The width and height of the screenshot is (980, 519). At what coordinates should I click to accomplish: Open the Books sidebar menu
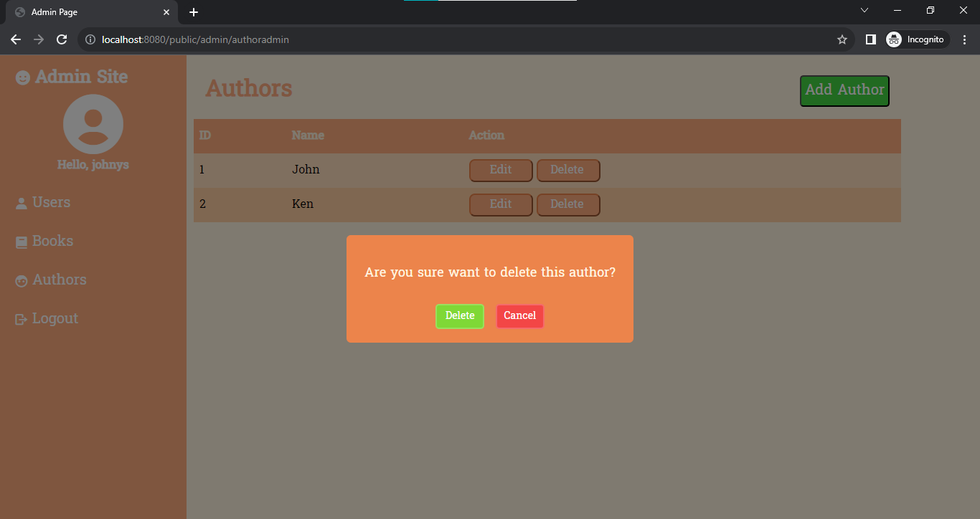click(52, 241)
